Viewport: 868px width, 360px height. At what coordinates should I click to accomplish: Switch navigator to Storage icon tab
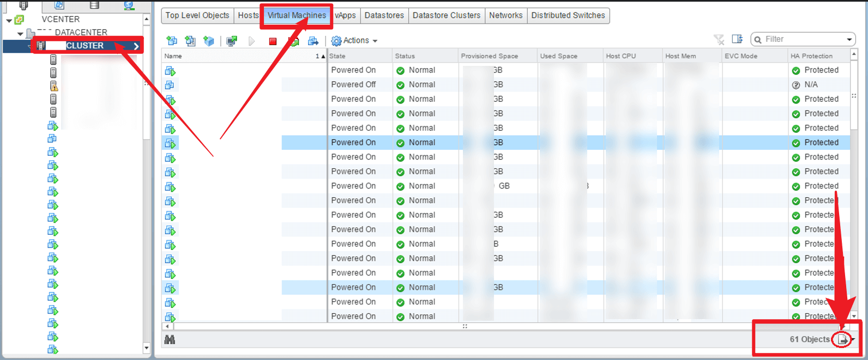pos(94,5)
